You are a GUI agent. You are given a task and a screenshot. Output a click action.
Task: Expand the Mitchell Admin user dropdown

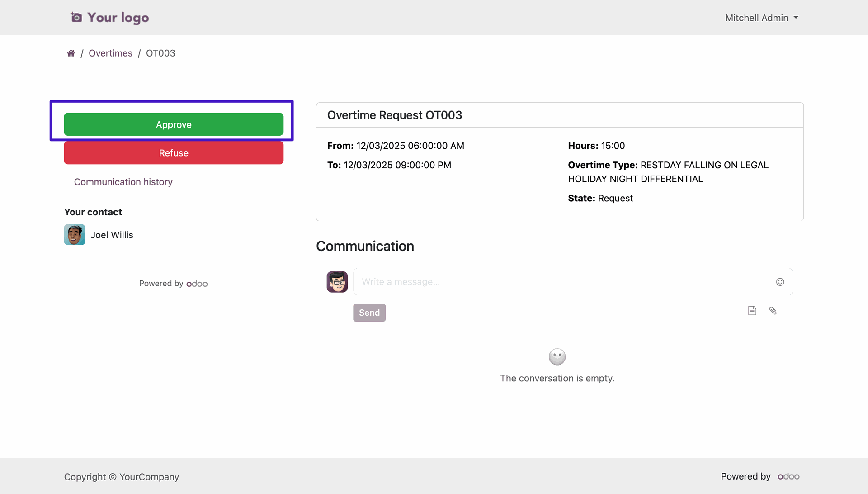[x=762, y=18]
